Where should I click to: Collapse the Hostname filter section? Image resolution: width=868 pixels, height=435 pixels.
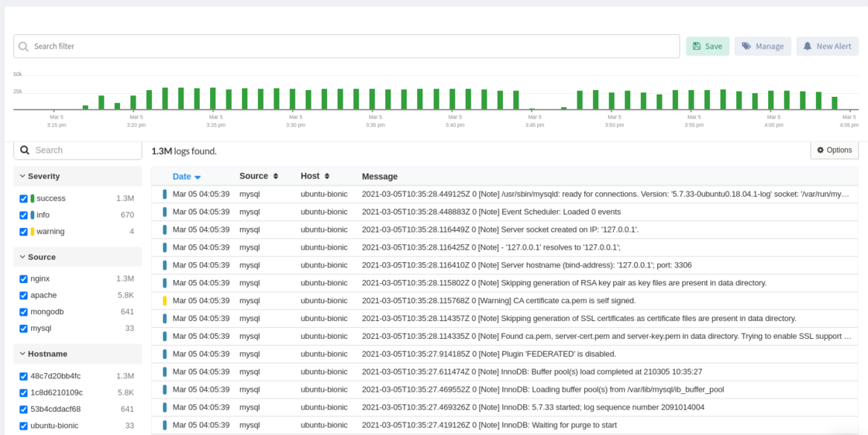22,354
